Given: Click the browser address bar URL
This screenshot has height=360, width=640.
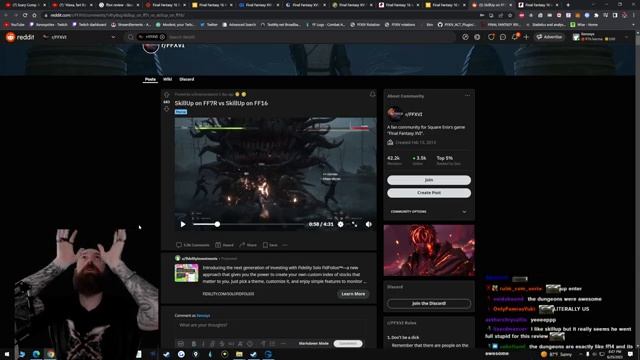Looking at the screenshot, I should [x=117, y=15].
